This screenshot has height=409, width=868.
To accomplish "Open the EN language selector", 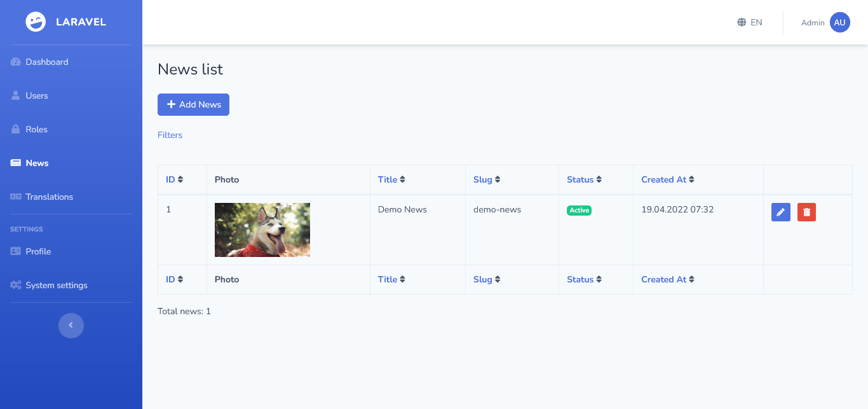I will 749,22.
